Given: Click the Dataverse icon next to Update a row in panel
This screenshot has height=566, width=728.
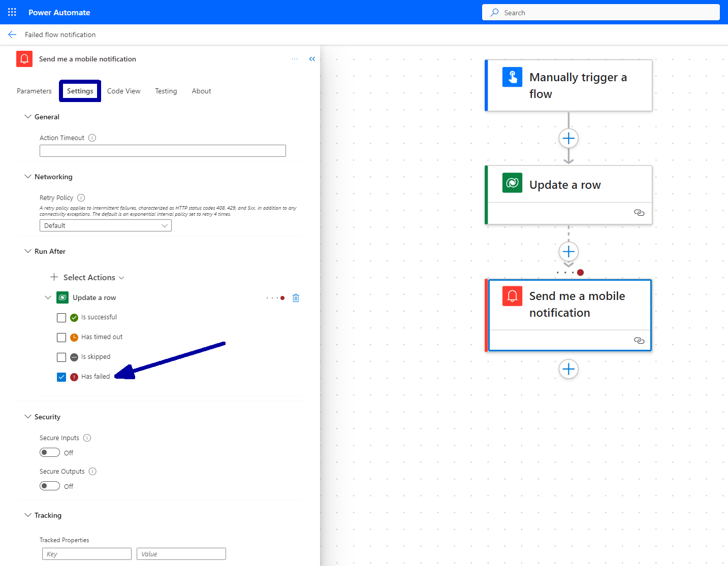Looking at the screenshot, I should point(62,297).
